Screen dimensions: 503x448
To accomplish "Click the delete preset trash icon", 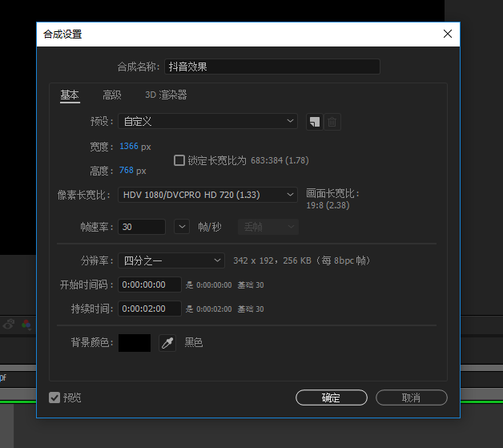I will [x=333, y=122].
